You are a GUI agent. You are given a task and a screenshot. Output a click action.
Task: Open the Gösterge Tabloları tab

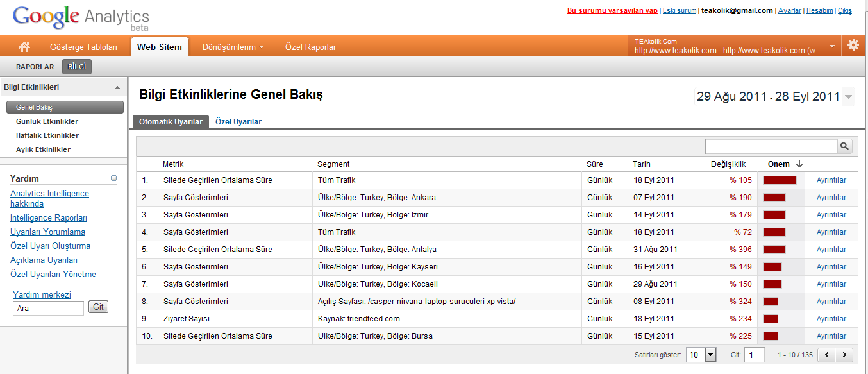pos(83,47)
